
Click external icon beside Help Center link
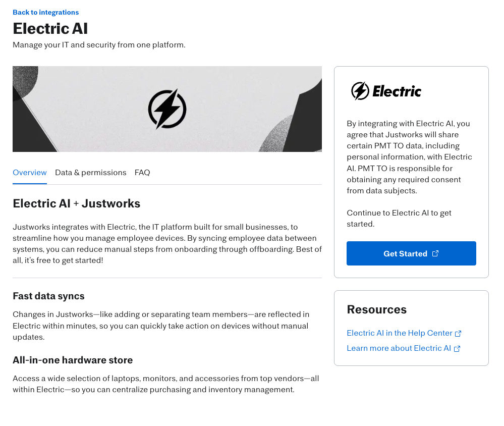pyautogui.click(x=458, y=334)
